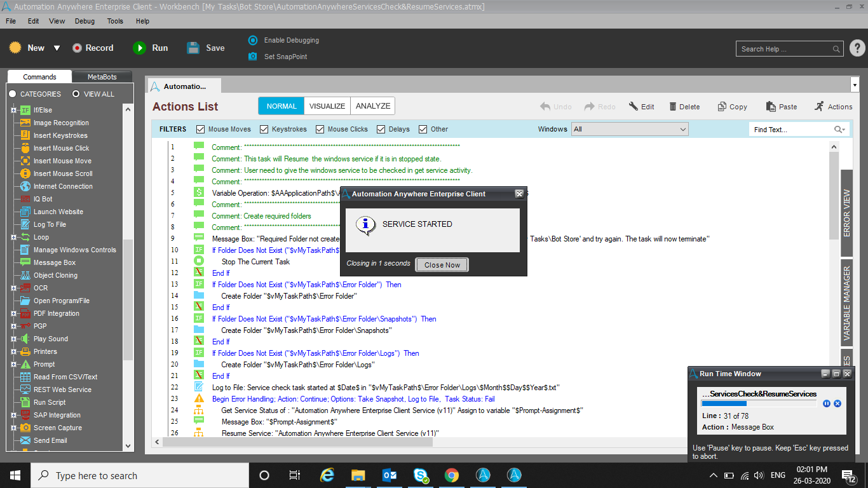Select the Run Script command icon
Viewport: 868px width, 488px height.
tap(25, 402)
